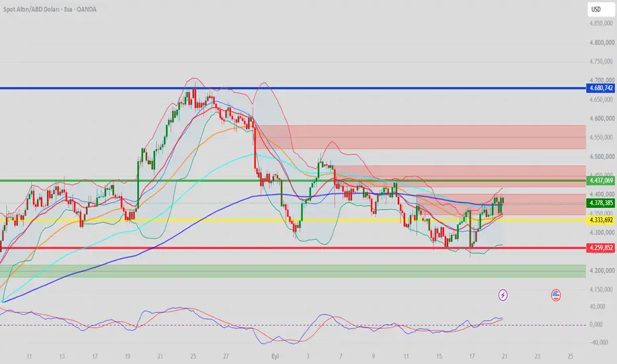Click date 25 at the right end of the time axis

(570, 356)
